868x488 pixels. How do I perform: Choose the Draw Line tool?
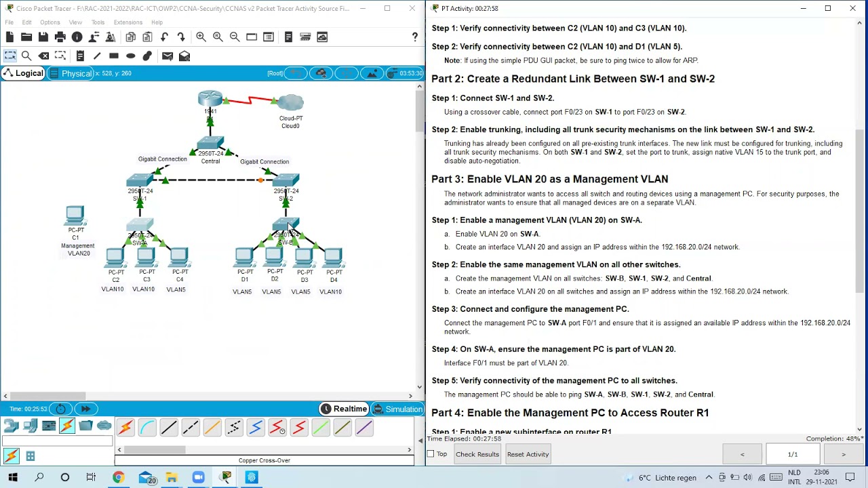tap(97, 56)
